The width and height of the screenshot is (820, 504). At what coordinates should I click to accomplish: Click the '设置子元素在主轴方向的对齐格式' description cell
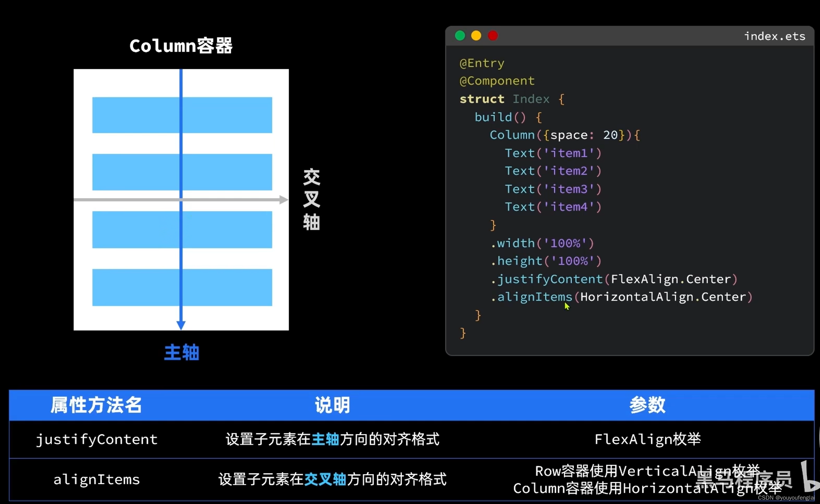click(x=332, y=439)
